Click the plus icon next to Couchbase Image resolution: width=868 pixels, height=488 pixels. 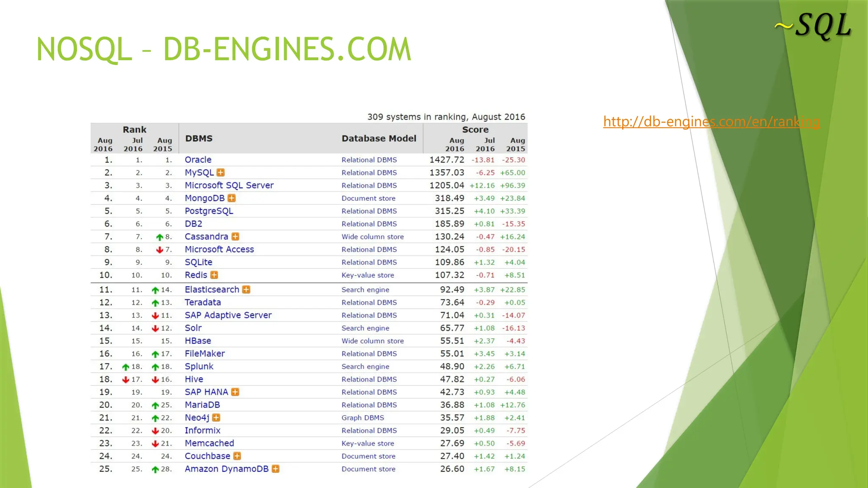coord(237,456)
